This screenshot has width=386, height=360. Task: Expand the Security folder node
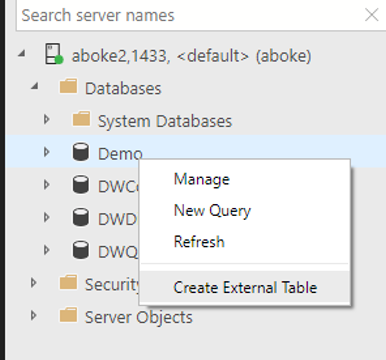pos(34,283)
